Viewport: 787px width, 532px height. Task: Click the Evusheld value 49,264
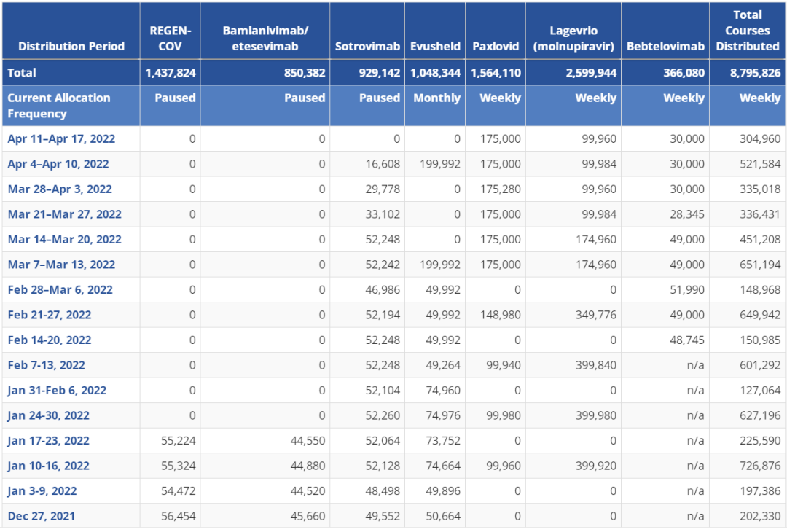click(x=443, y=365)
